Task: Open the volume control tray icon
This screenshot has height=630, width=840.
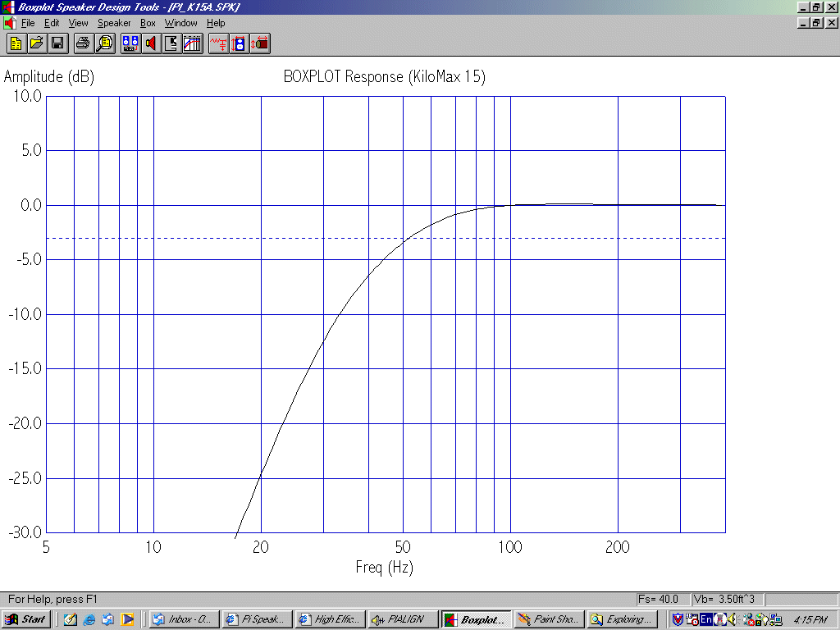Action: tap(733, 619)
